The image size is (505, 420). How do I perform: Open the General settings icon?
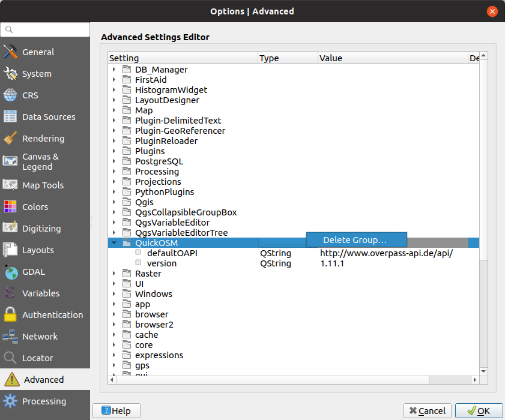pyautogui.click(x=10, y=52)
